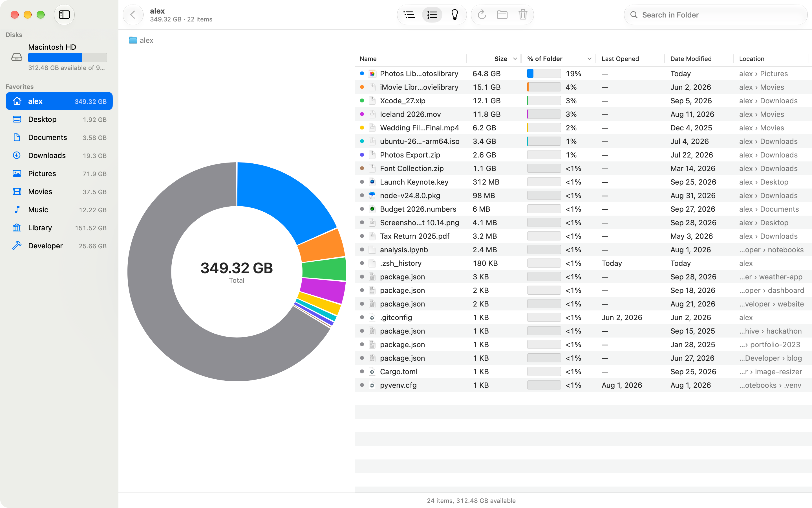
Task: Open Music in Favorites sidebar
Action: [59, 210]
